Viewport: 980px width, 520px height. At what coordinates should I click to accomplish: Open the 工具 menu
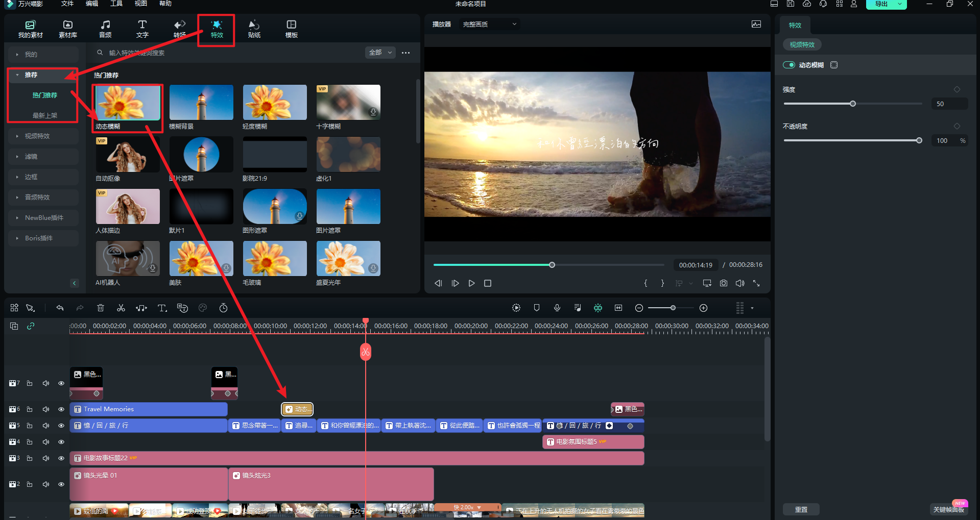coord(116,4)
